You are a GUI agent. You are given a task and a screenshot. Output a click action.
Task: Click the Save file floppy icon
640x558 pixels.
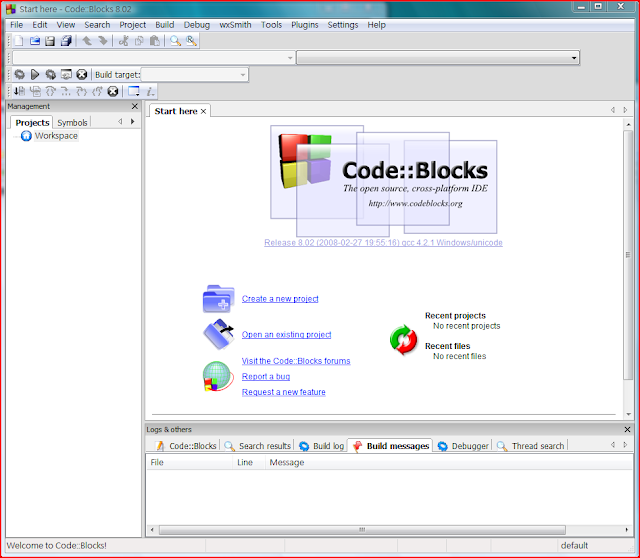point(50,41)
